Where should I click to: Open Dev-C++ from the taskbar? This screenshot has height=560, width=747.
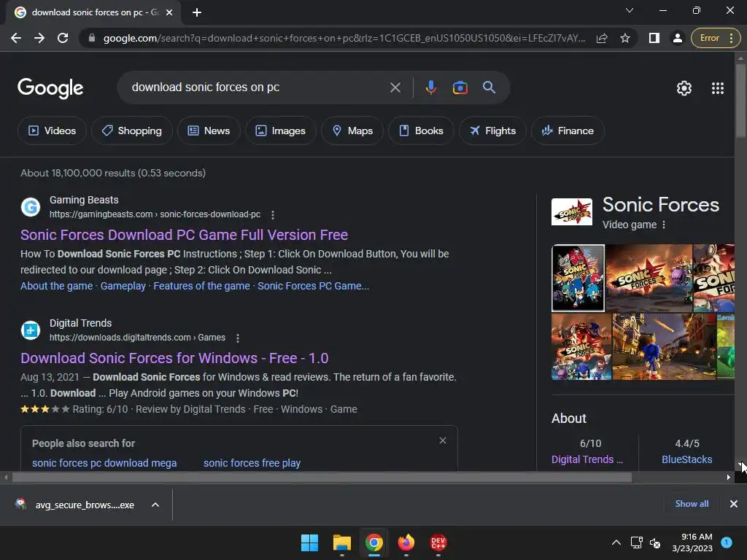pyautogui.click(x=438, y=542)
